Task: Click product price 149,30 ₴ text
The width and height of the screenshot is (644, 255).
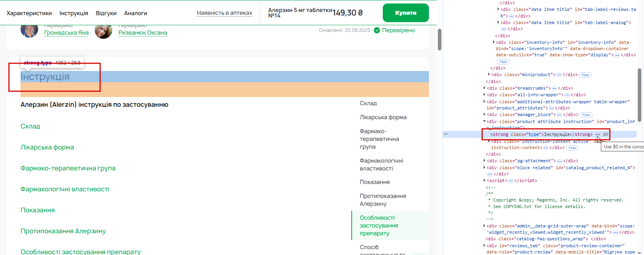Action: 347,13
